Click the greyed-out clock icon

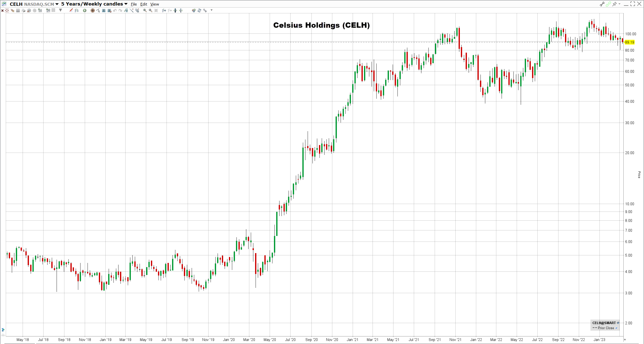coord(34,11)
